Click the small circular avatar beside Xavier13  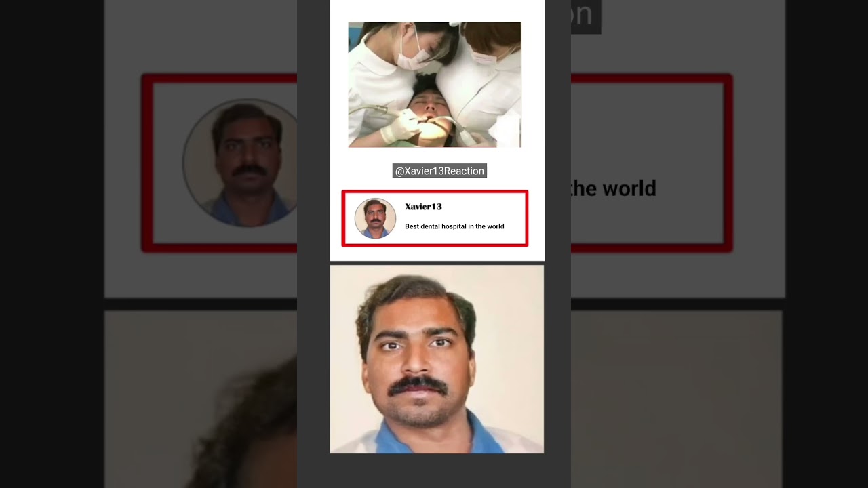point(375,218)
